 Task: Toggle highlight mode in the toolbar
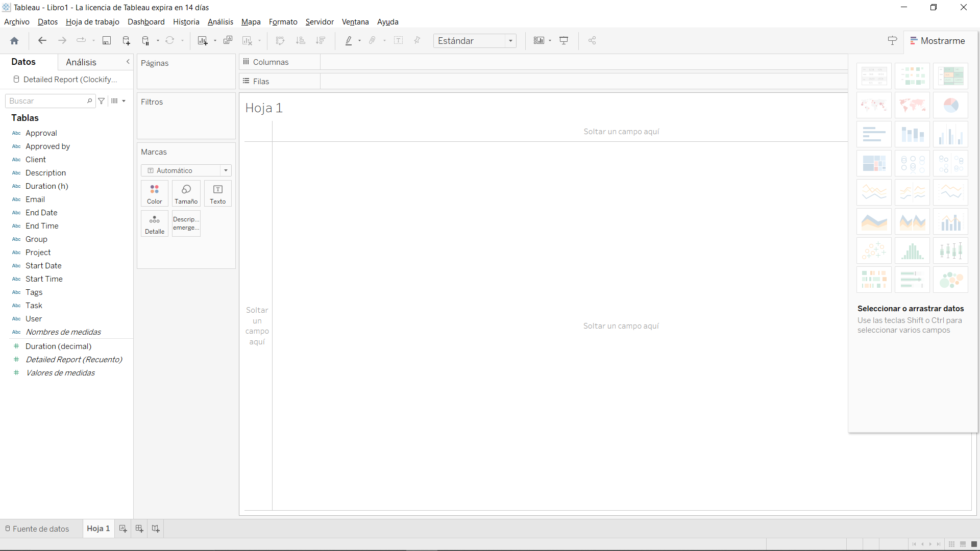point(350,40)
